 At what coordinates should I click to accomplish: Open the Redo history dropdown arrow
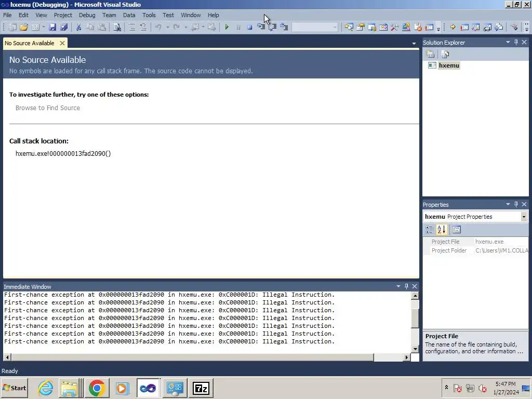tap(185, 27)
